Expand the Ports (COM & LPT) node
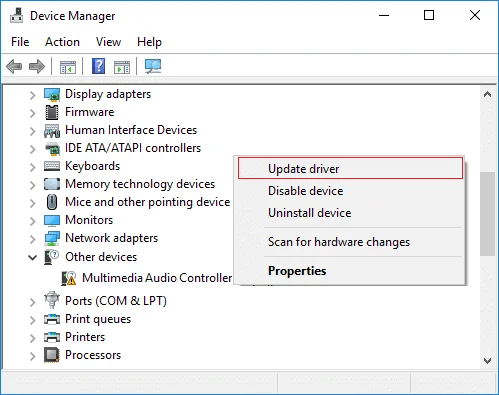 click(32, 302)
